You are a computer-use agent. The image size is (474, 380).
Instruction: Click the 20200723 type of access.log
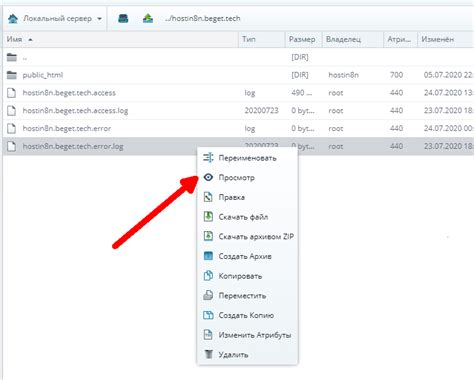261,110
